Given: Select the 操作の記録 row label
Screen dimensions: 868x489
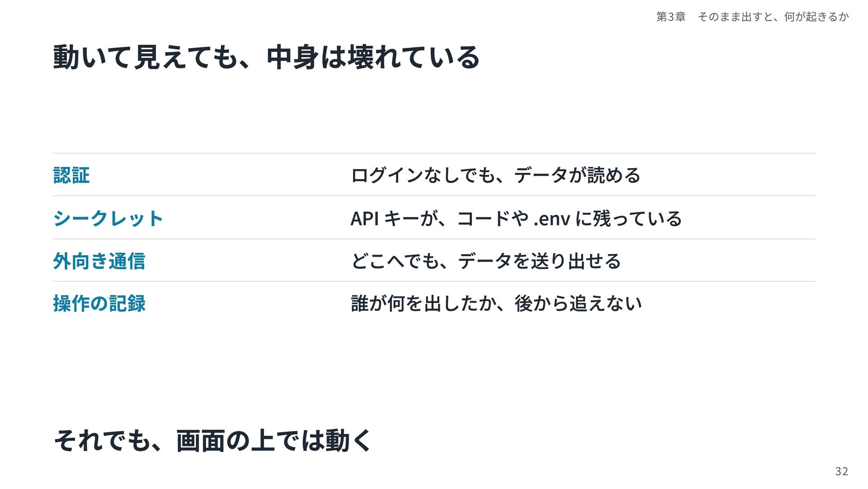Looking at the screenshot, I should tap(99, 303).
